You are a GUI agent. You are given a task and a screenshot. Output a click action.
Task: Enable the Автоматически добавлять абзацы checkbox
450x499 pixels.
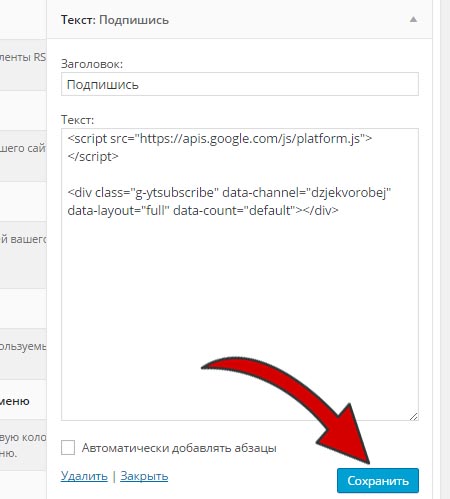click(68, 447)
